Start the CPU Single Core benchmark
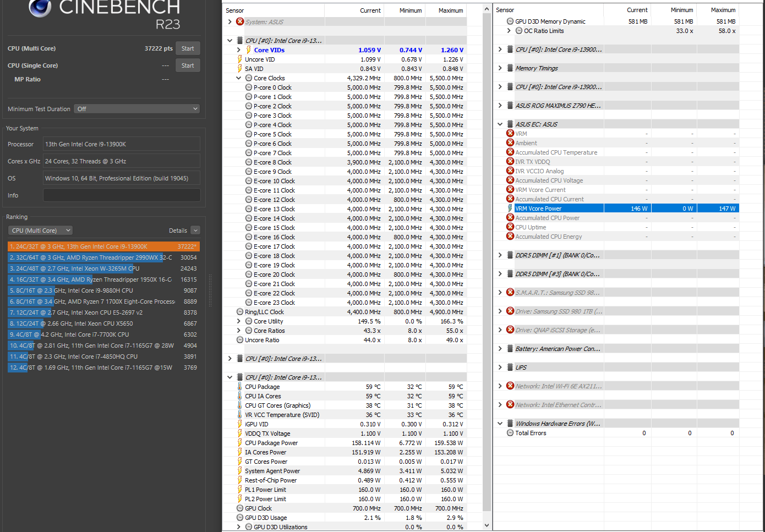765x532 pixels. pos(188,65)
